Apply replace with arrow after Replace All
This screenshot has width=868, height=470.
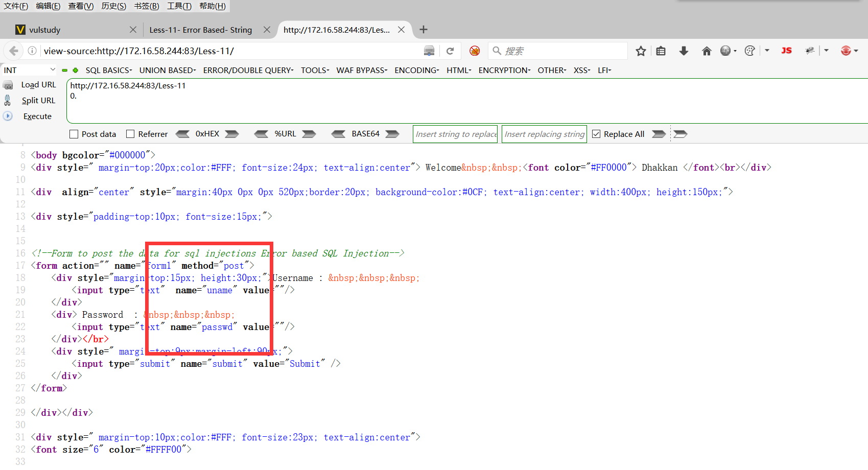pyautogui.click(x=659, y=134)
